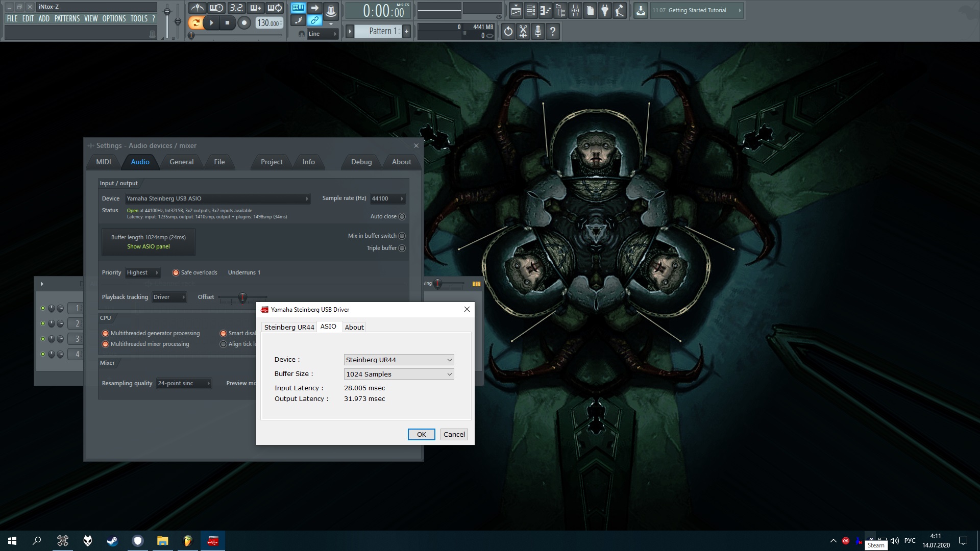
Task: Click Cancel in Yamaha driver dialog
Action: pos(454,434)
